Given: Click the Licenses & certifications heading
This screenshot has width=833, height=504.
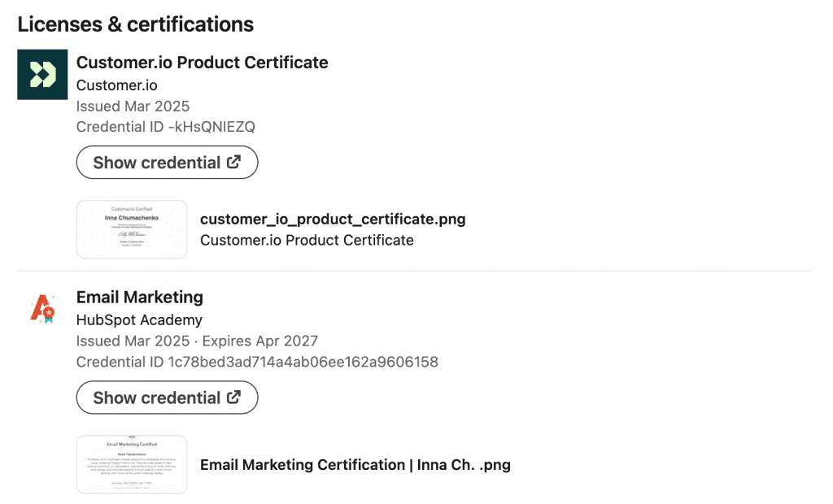Looking at the screenshot, I should (x=136, y=24).
